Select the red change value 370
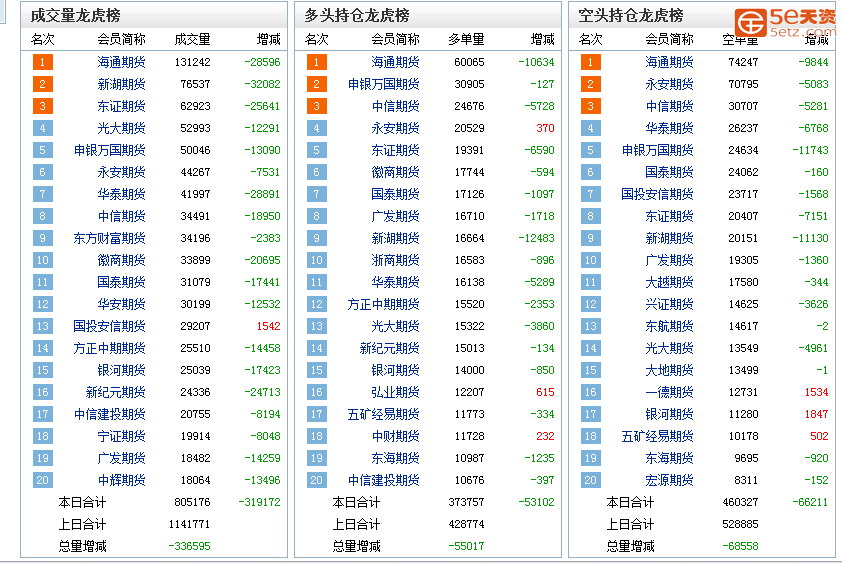842x563 pixels. pyautogui.click(x=545, y=128)
